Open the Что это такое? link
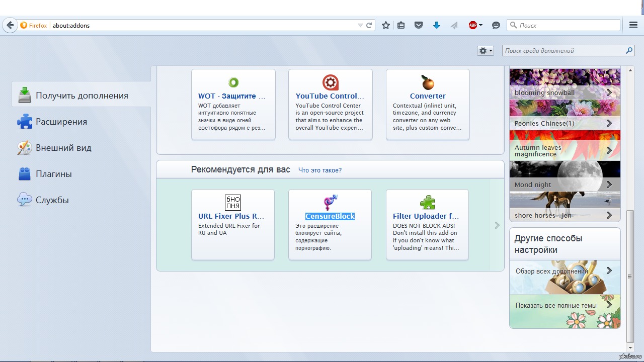This screenshot has height=362, width=644. click(320, 170)
